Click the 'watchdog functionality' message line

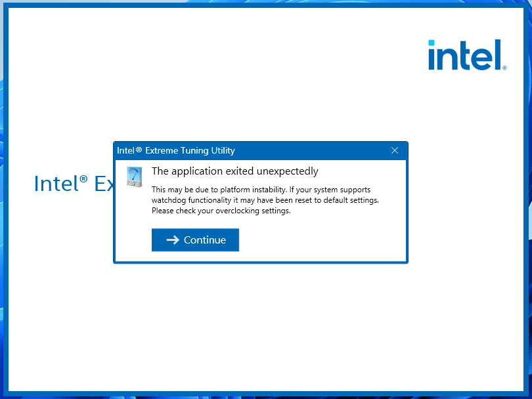click(265, 200)
